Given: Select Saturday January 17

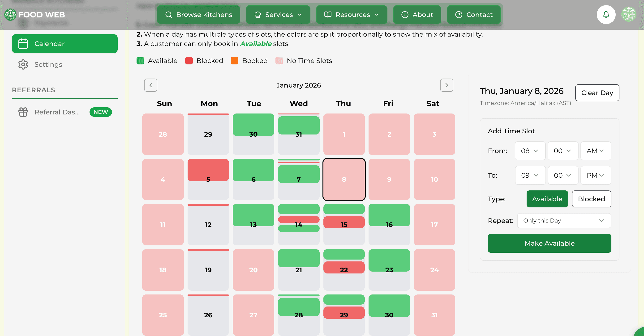Looking at the screenshot, I should click(434, 224).
